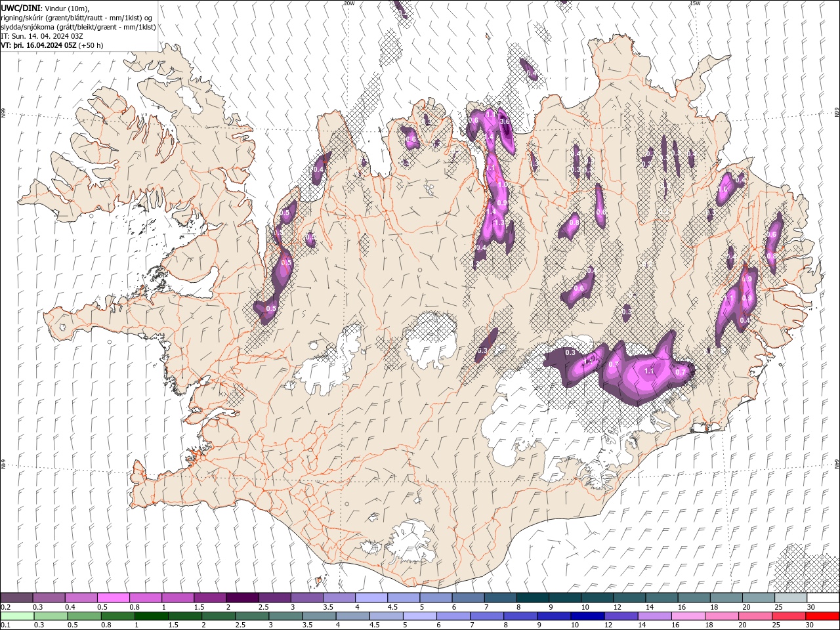Click the 'rigning/skúrir' legend description line
Image resolution: width=840 pixels, height=630 pixels.
(x=77, y=18)
